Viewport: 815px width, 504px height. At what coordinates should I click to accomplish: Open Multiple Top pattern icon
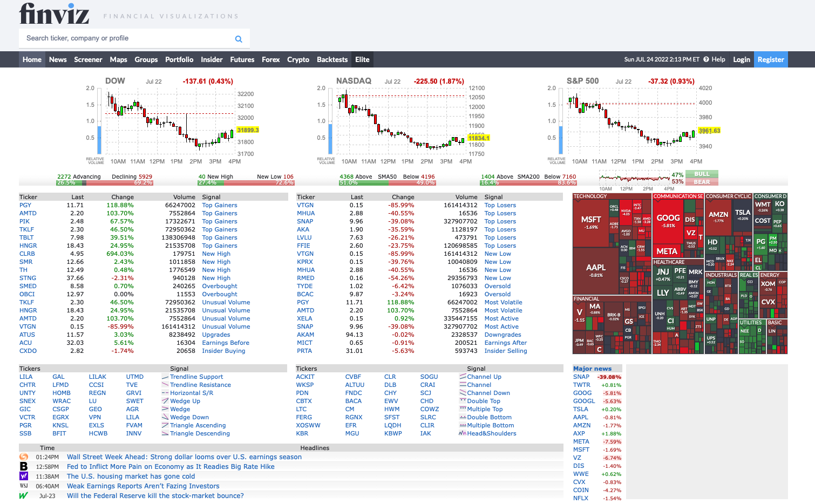[x=463, y=409]
